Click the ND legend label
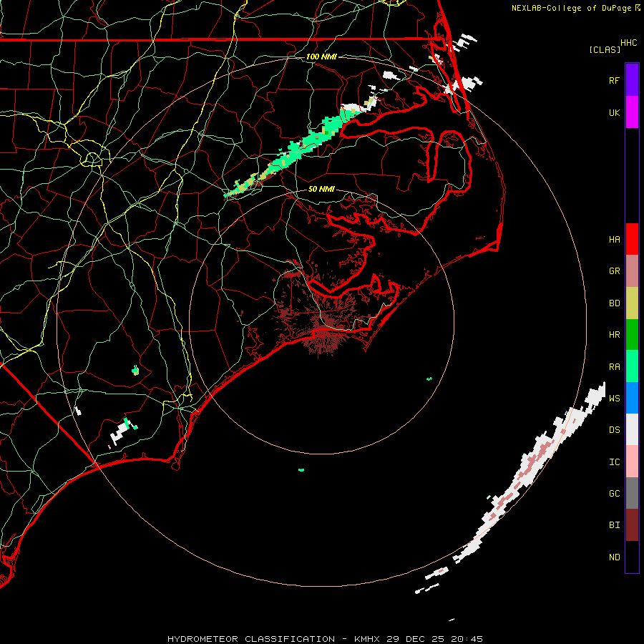Image resolution: width=644 pixels, height=644 pixels. click(x=614, y=557)
